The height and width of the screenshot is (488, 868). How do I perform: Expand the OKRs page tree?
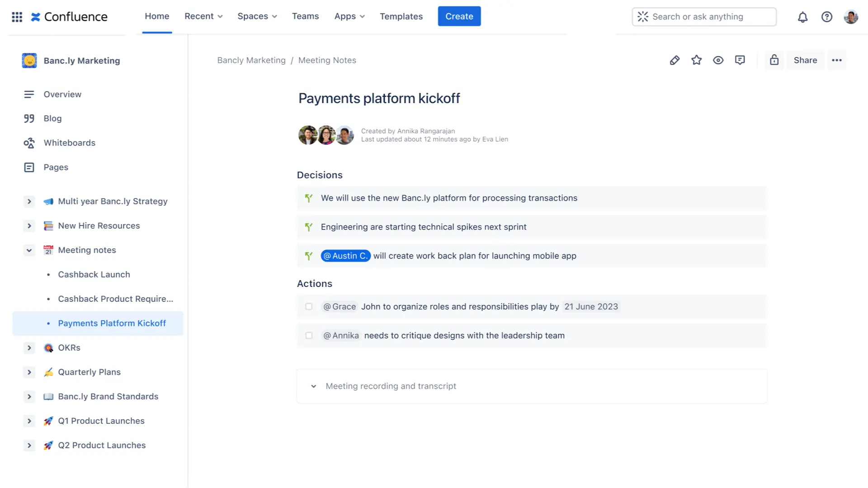(x=29, y=347)
